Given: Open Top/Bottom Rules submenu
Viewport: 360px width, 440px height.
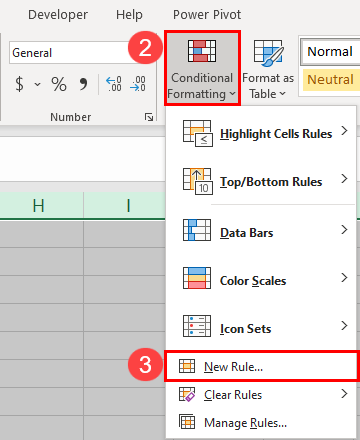Looking at the screenshot, I should click(261, 182).
